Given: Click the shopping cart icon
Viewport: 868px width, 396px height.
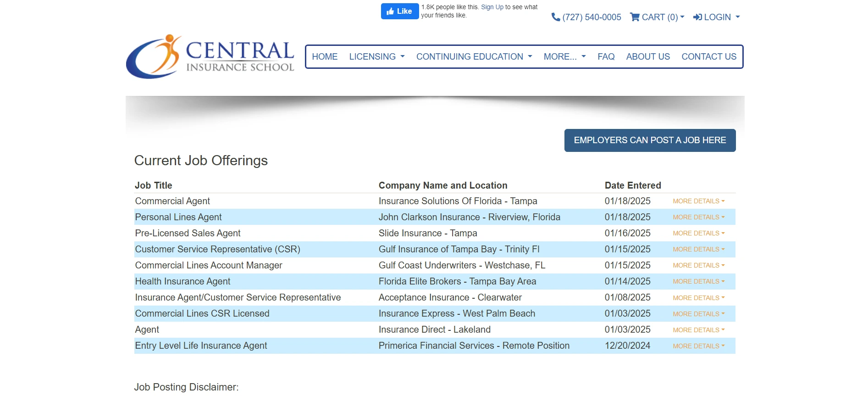Looking at the screenshot, I should point(635,17).
